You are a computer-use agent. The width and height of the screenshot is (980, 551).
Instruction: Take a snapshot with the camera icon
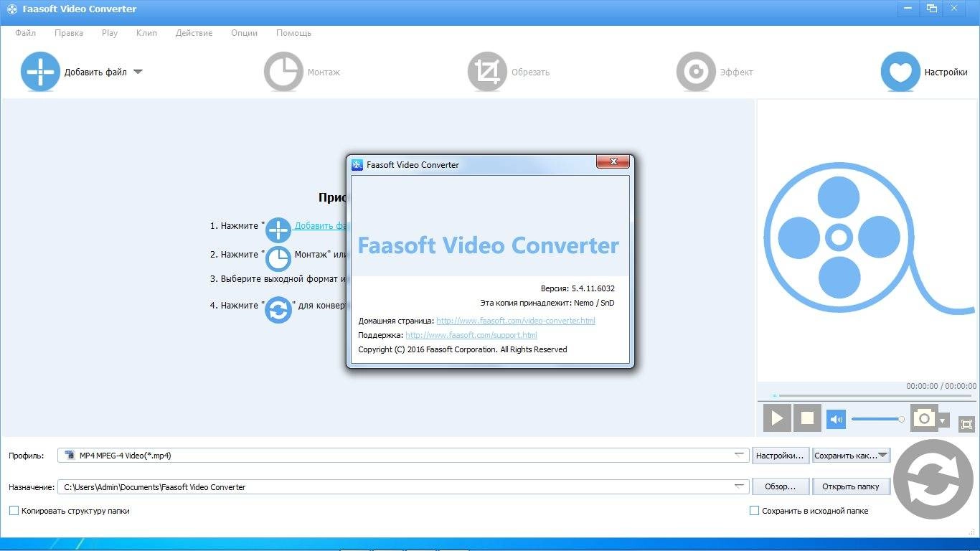[923, 418]
